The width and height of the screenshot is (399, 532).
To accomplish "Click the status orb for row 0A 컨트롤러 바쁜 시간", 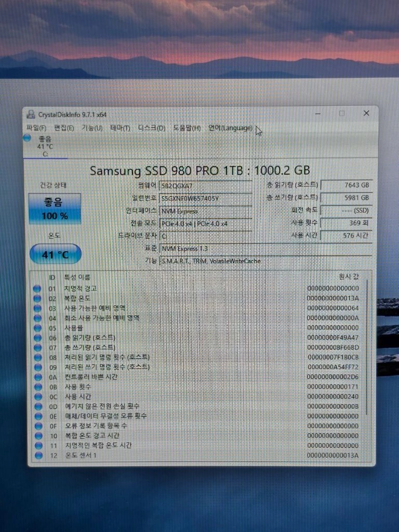I will 38,377.
